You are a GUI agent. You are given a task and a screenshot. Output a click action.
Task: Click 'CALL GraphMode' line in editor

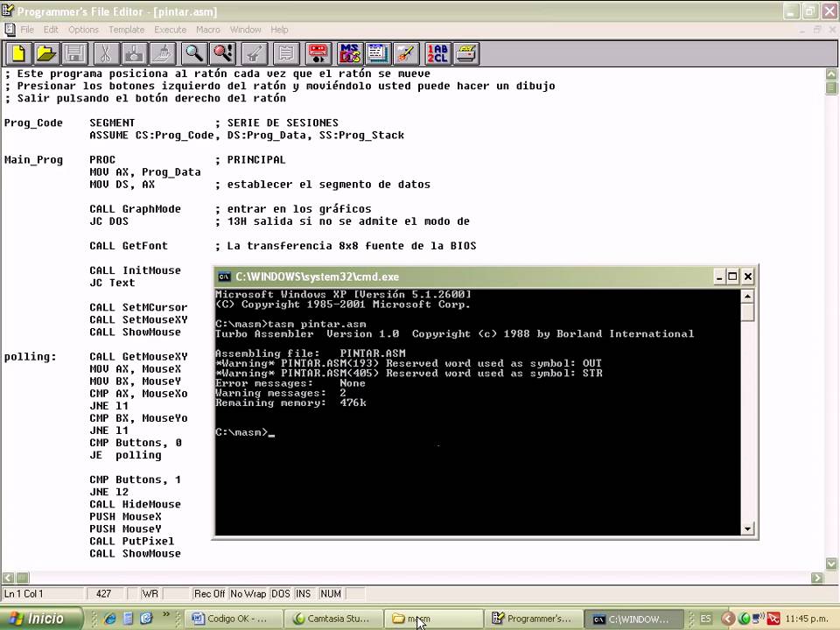(135, 209)
